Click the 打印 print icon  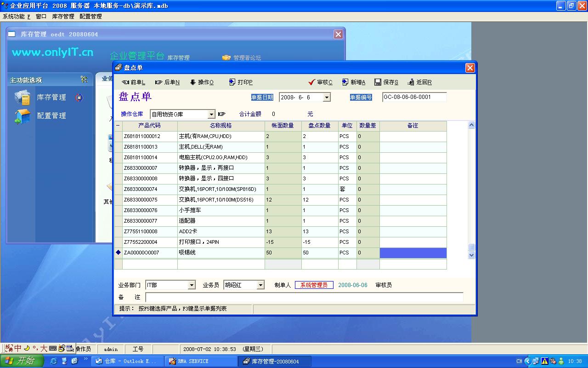pos(241,82)
